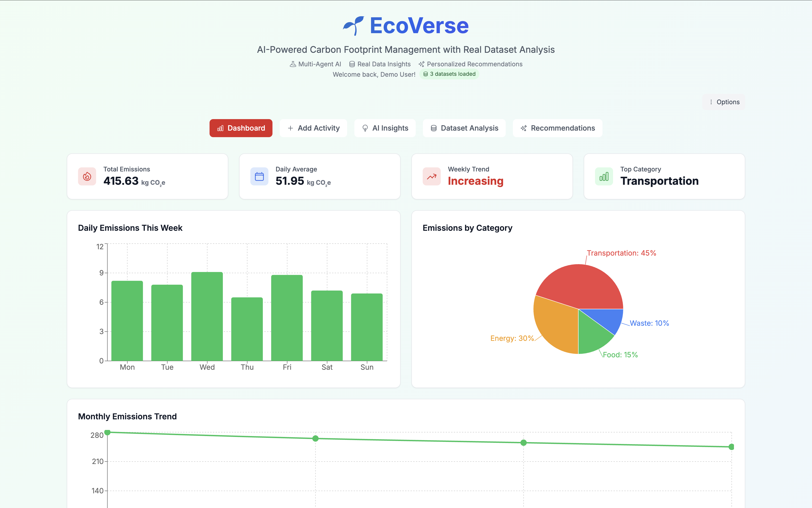Click the calendar icon on Daily Average

259,176
